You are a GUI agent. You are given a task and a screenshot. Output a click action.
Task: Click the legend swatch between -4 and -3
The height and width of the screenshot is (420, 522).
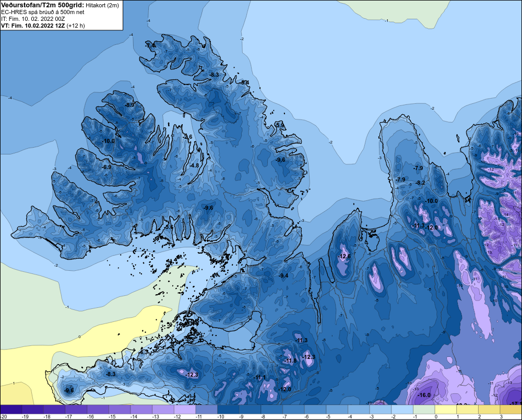(x=359, y=410)
